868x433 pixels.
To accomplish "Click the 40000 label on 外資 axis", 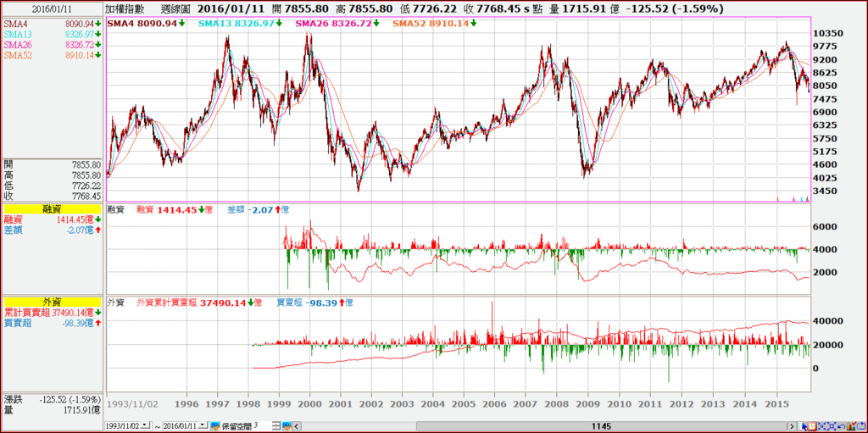I will point(828,320).
